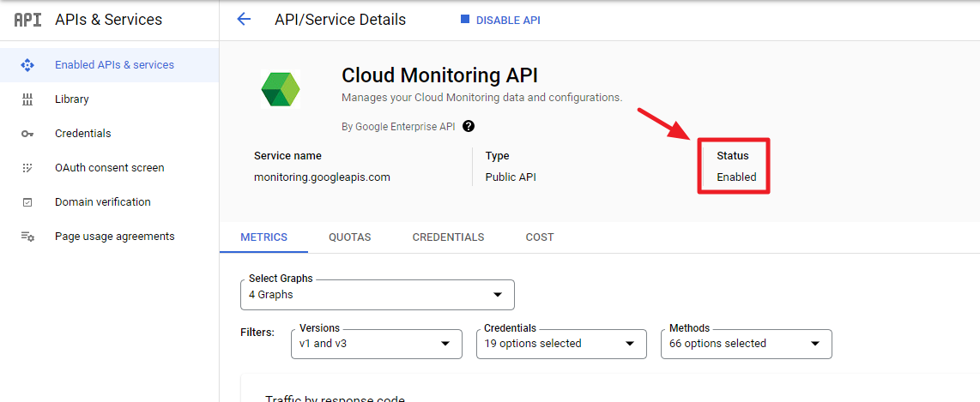
Task: Switch to the Cost tab
Action: tap(540, 237)
